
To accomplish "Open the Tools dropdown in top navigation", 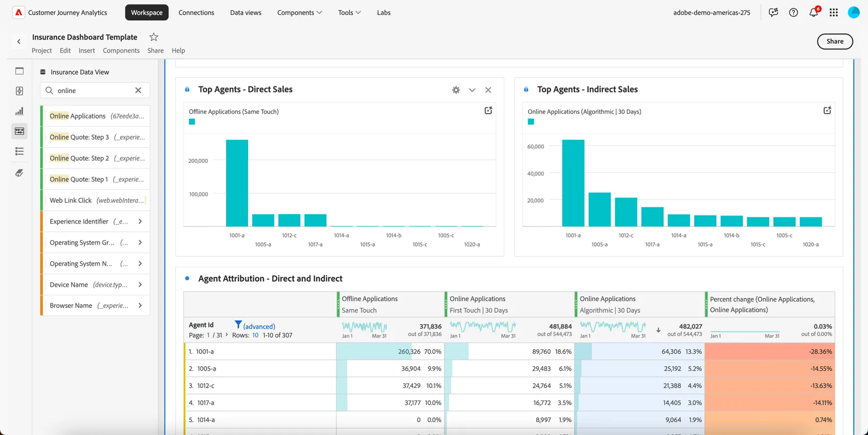I will pos(350,13).
